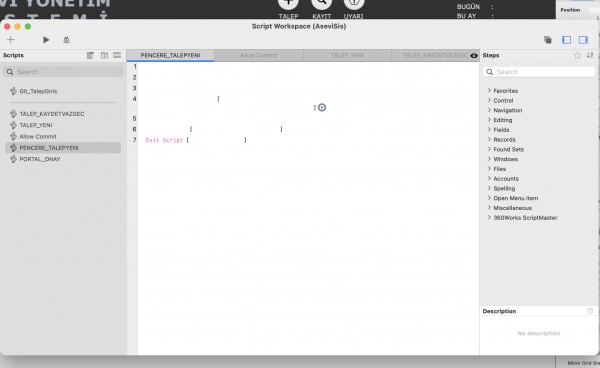
Task: Click the Scripts search field
Action: click(63, 72)
